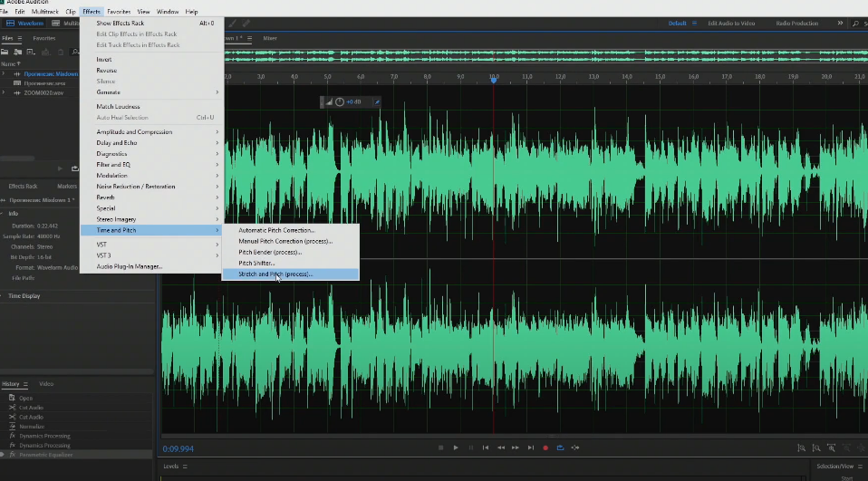
Task: Open the Default workspace menu icon
Action: 694,24
